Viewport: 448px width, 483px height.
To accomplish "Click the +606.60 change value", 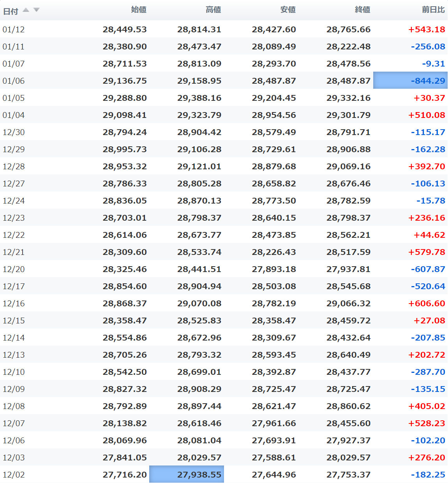I will point(427,303).
